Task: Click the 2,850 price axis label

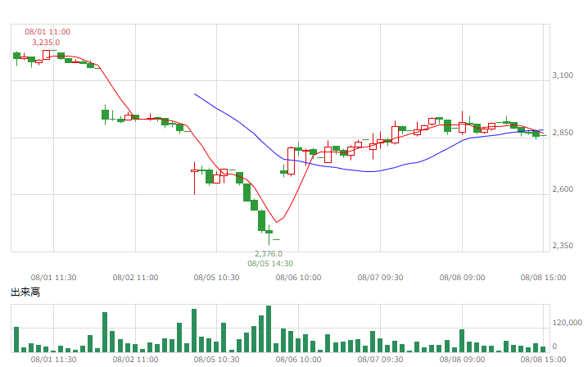Action: click(563, 133)
